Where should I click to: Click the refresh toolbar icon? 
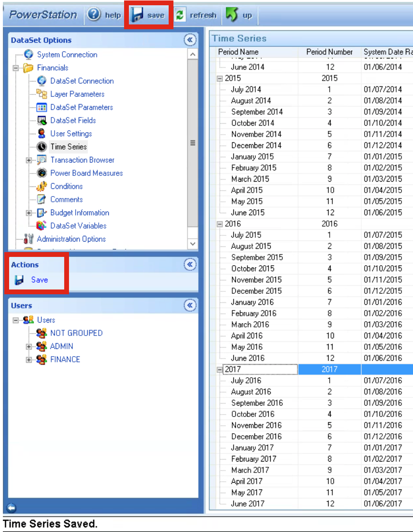(x=180, y=15)
